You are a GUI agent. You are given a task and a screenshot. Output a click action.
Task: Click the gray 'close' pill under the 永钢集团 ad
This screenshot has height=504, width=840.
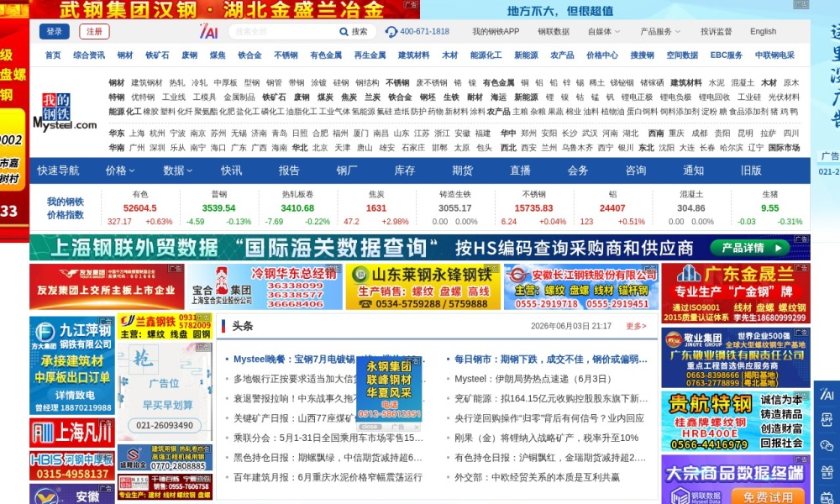370,427
